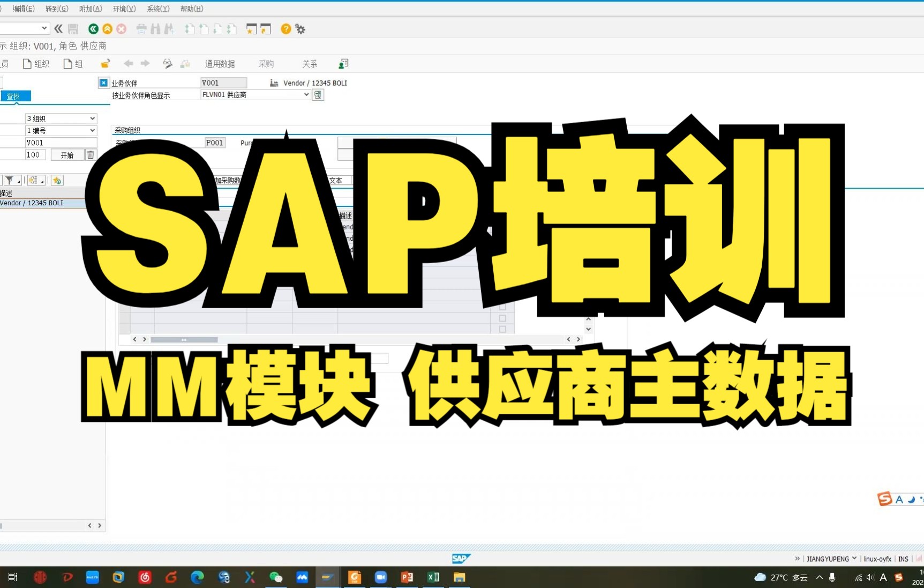This screenshot has height=588, width=924.
Task: Click the add-to-favorites star icon
Action: pos(57,180)
